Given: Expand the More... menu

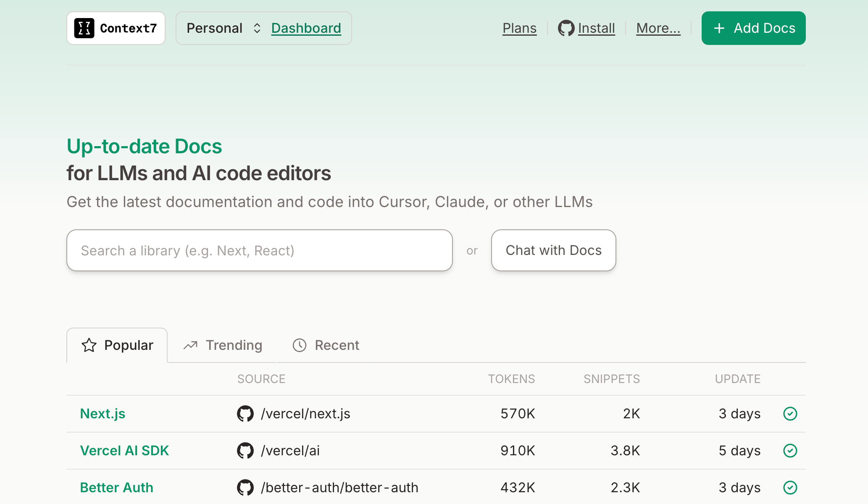Looking at the screenshot, I should pos(658,28).
